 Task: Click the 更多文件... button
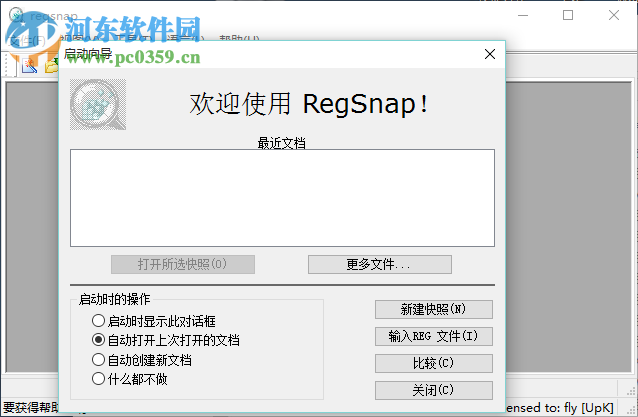point(380,264)
